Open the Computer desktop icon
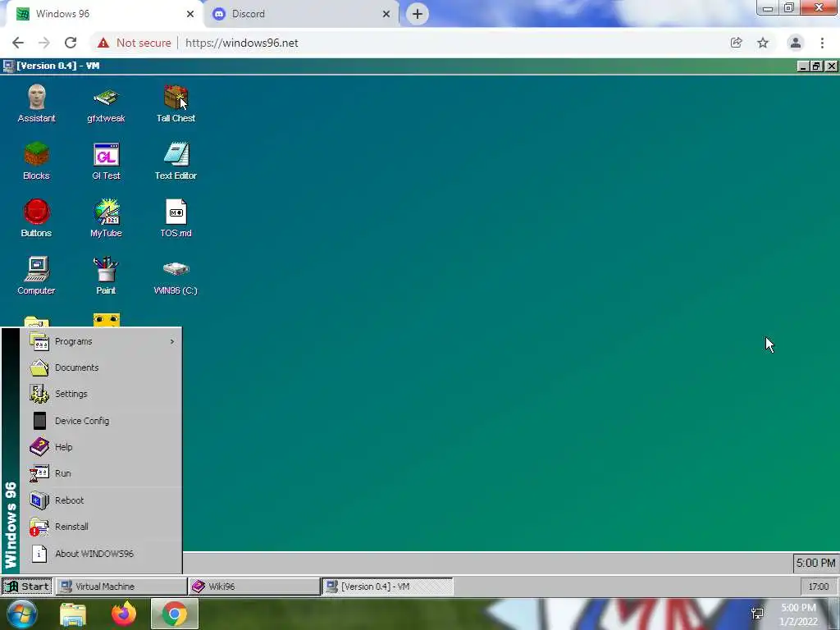840x630 pixels. click(x=36, y=276)
